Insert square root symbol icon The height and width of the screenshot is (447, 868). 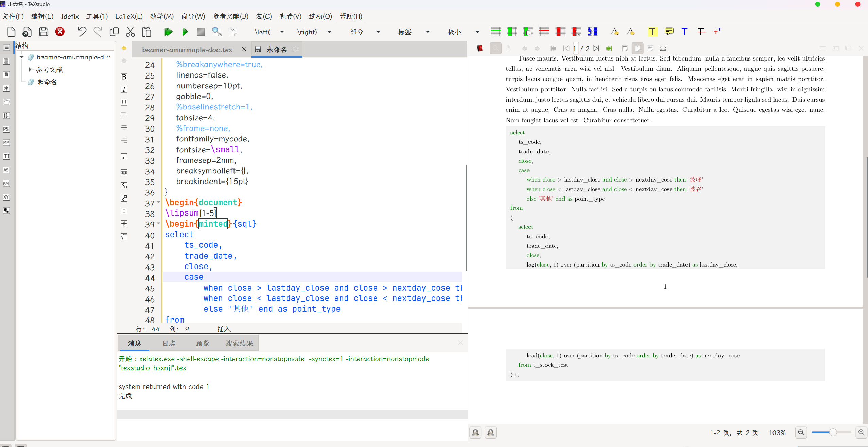[124, 237]
